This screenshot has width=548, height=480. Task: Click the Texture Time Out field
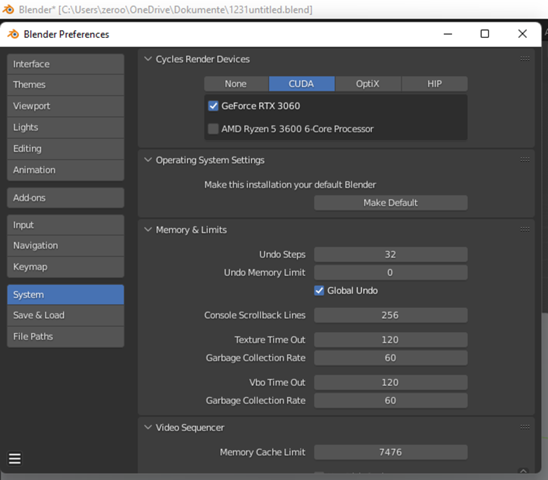pyautogui.click(x=391, y=340)
